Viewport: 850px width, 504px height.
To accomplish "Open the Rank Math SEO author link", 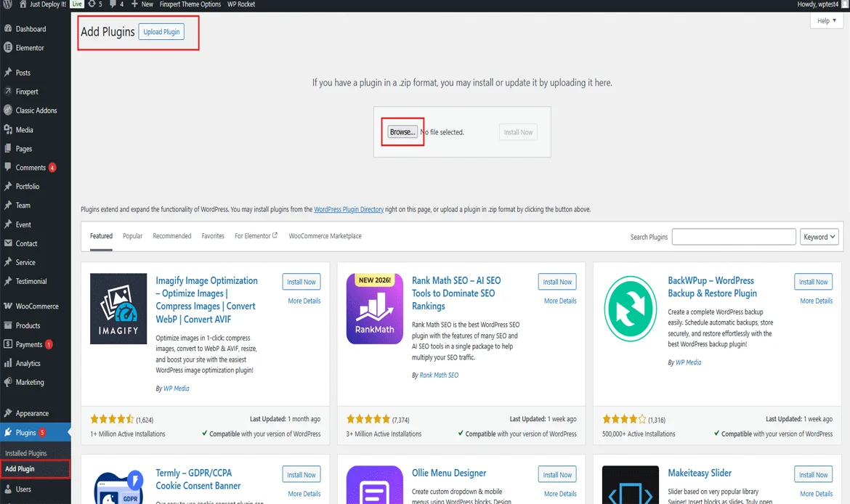I will tap(439, 375).
